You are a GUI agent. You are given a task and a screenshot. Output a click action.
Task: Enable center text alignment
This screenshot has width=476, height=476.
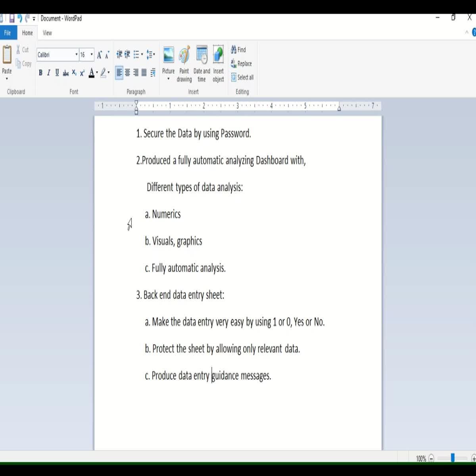(127, 73)
